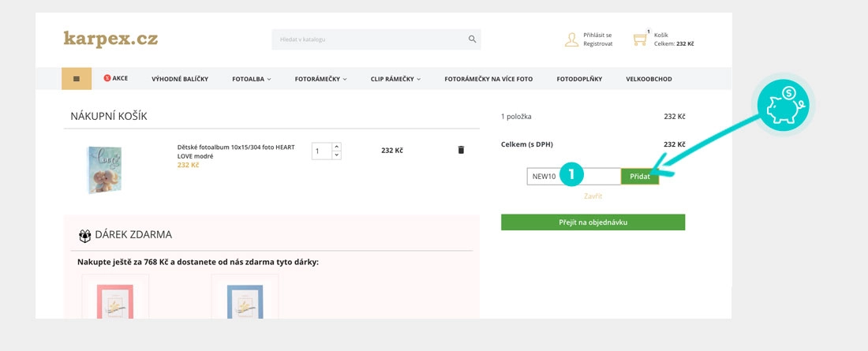The image size is (868, 351).
Task: Open the hamburger categories menu
Action: point(77,79)
